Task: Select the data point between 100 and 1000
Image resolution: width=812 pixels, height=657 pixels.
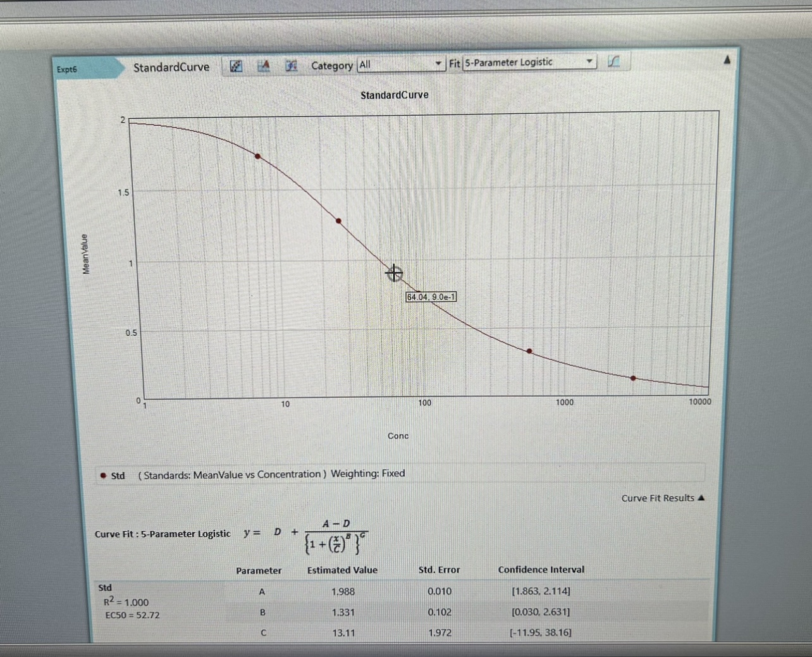Action: point(529,351)
